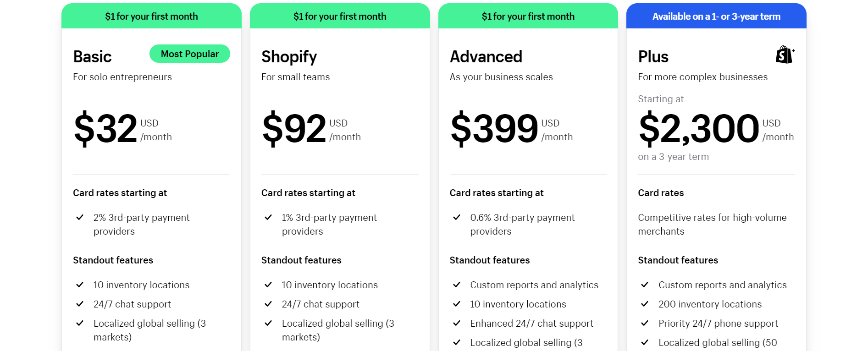868x351 pixels.
Task: Click checkmark next to Advanced's 0.6% 3rd-party payment
Action: click(x=457, y=217)
